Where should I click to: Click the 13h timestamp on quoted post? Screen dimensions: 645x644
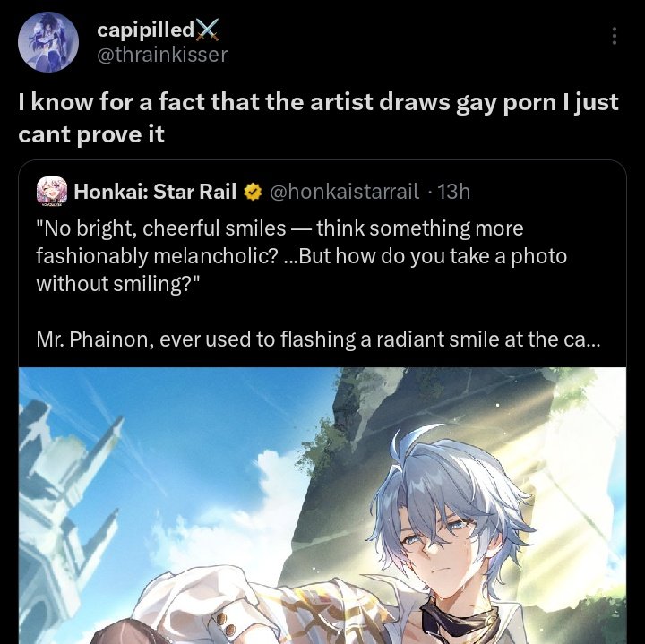click(453, 192)
